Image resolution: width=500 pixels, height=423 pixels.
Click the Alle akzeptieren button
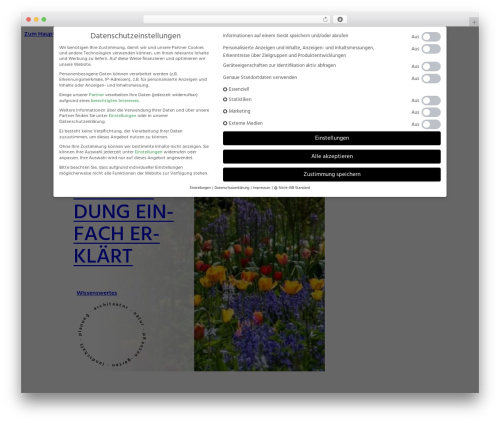point(332,156)
